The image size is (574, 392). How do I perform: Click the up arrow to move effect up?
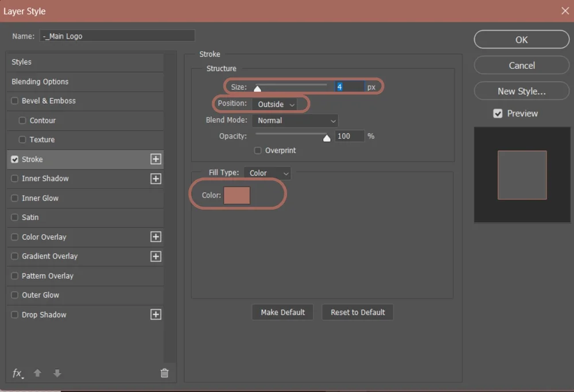[37, 373]
